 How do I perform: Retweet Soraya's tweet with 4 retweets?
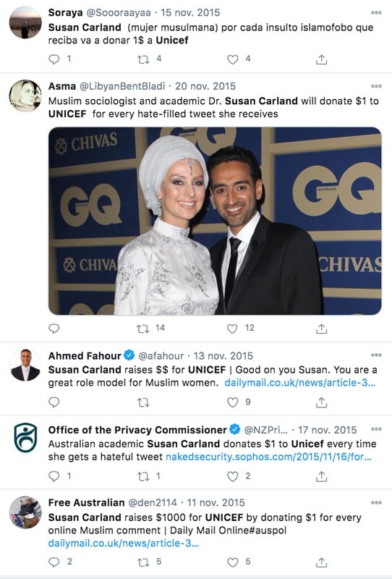point(143,59)
